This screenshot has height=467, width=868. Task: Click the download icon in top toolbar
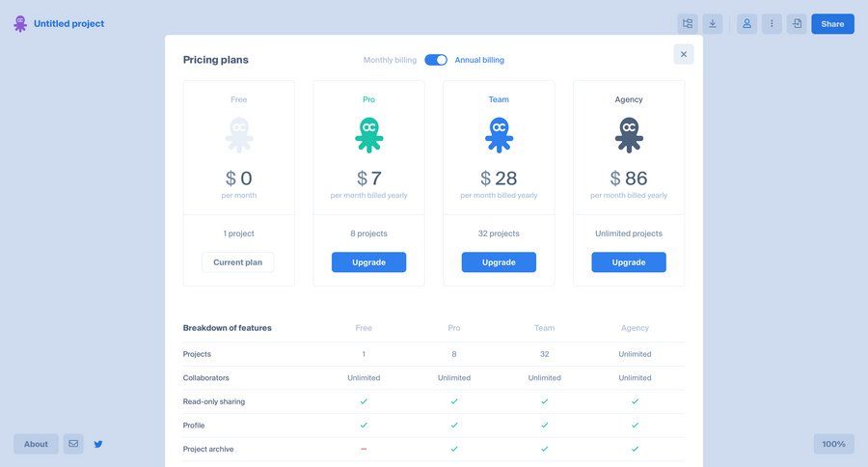tap(713, 24)
